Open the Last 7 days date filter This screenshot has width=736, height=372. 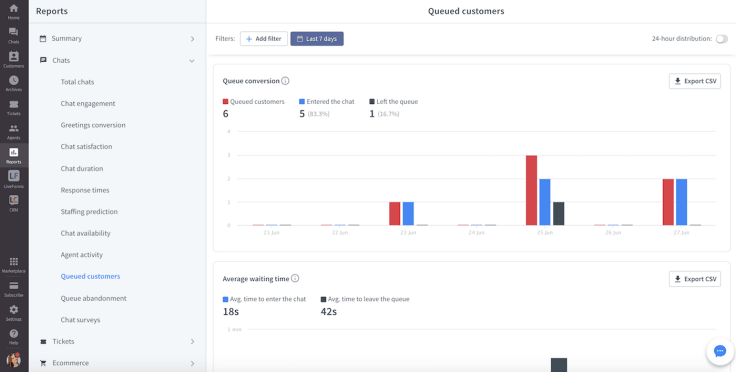click(317, 39)
